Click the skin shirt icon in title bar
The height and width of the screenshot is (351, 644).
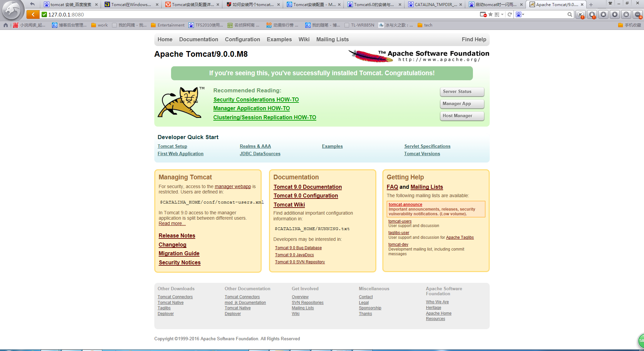click(610, 3)
